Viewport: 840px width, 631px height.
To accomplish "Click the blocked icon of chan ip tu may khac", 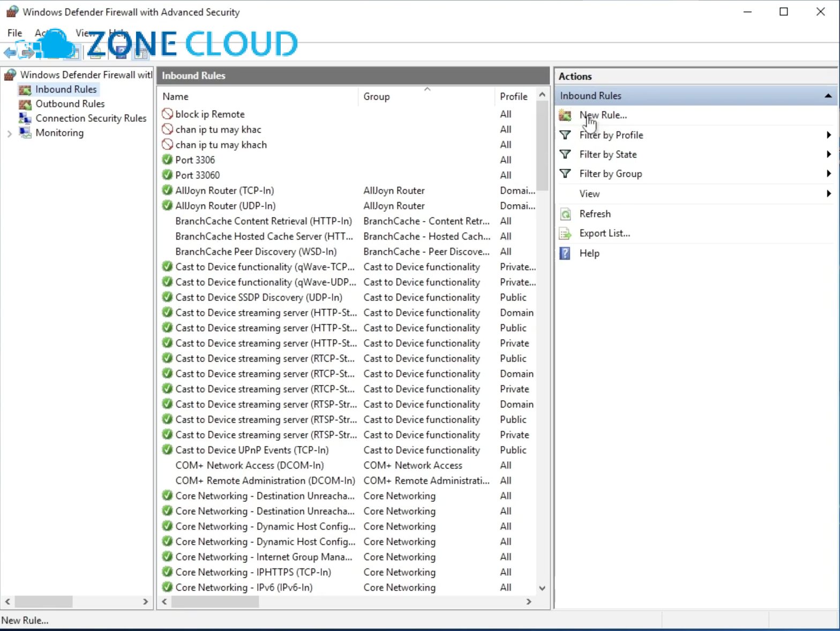I will (x=167, y=129).
